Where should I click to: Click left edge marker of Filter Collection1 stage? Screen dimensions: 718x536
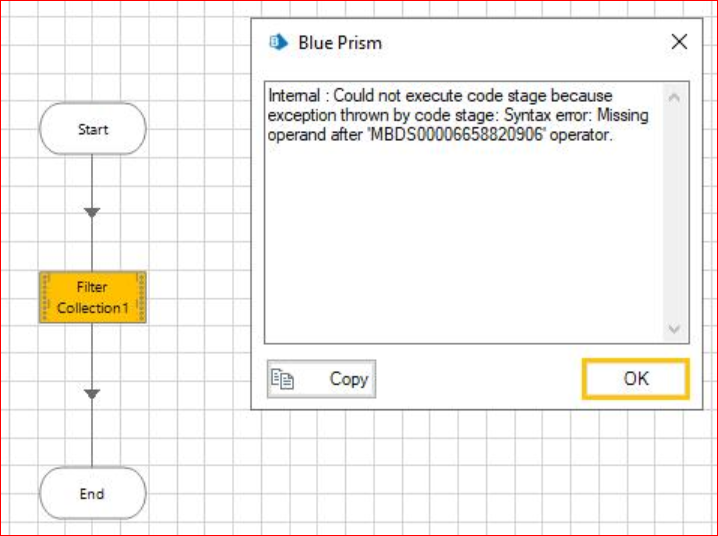44,298
